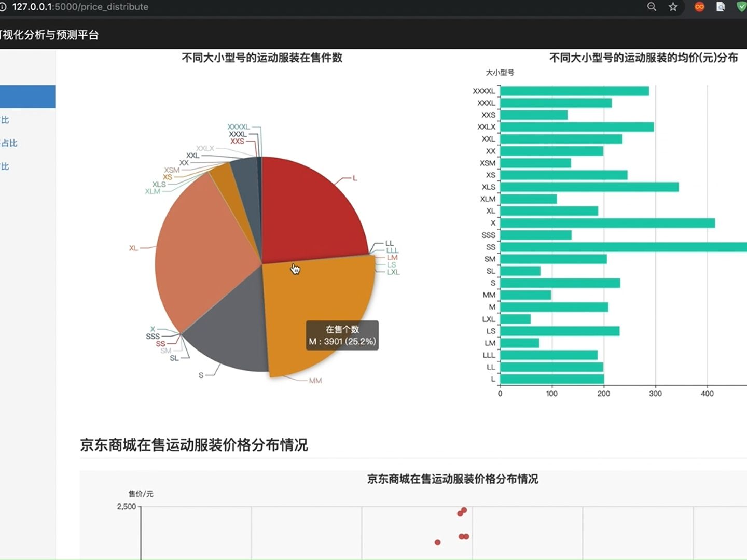Open the green shield extension
The width and height of the screenshot is (747, 560).
741,7
